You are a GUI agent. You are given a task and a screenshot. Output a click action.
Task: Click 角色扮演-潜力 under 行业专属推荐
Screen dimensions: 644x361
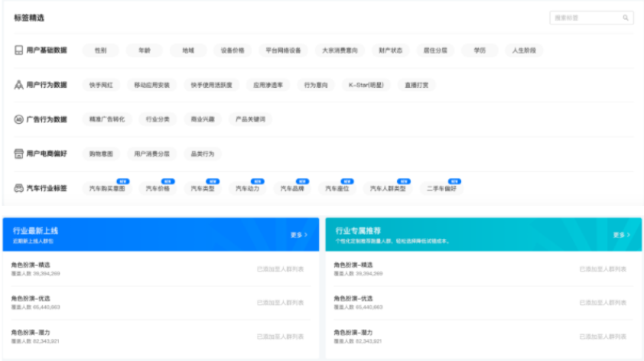[x=353, y=332]
